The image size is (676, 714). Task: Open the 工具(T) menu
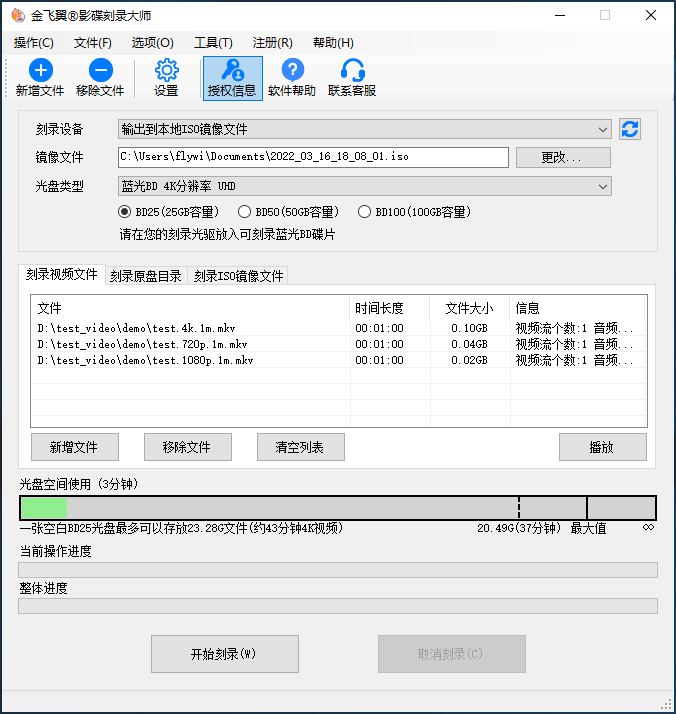212,43
